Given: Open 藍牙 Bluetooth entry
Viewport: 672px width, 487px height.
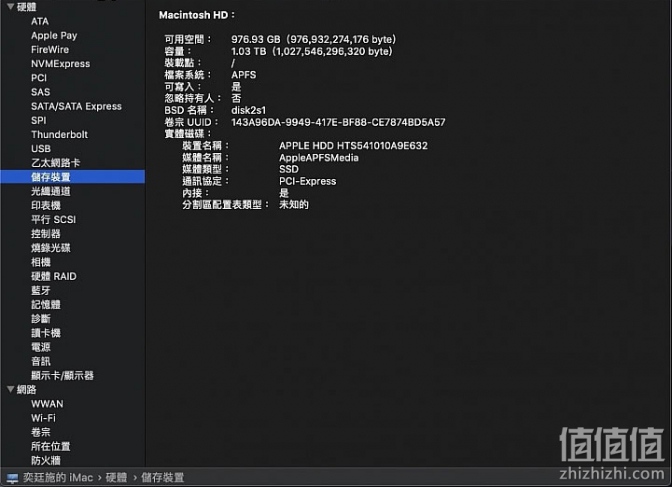Looking at the screenshot, I should pos(41,291).
